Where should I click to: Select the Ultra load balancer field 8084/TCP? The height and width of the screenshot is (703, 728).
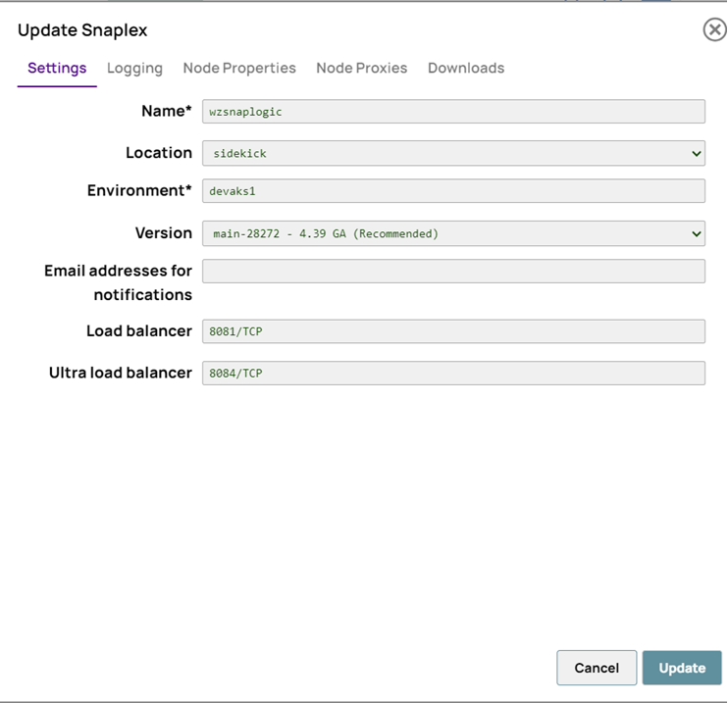453,374
